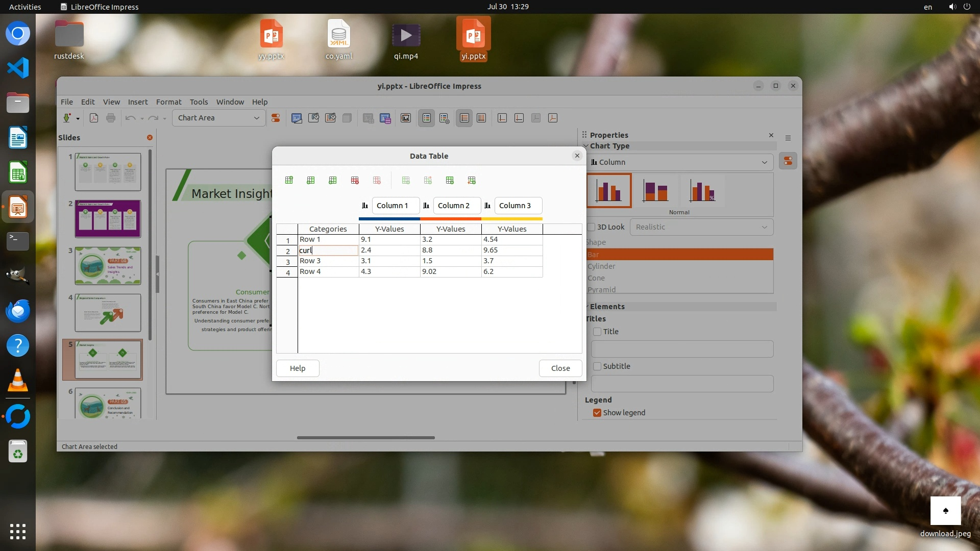Uncheck the Show legend checkbox
This screenshot has height=551, width=980.
597,413
